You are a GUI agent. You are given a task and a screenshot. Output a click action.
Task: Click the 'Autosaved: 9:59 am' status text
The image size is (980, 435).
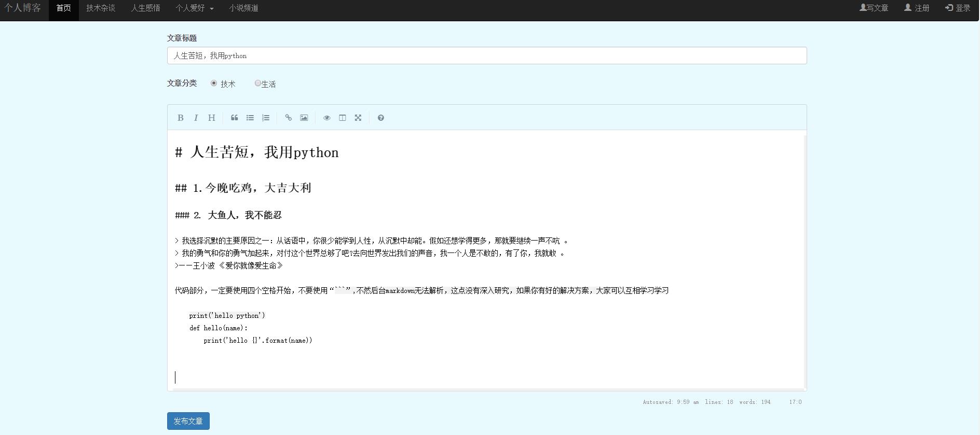(671, 402)
